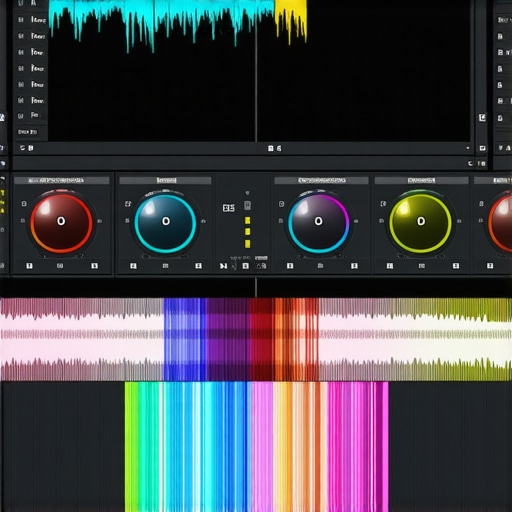Toggle the bottom yellow square in center panel
Viewport: 512px width, 512px height.
click(248, 244)
